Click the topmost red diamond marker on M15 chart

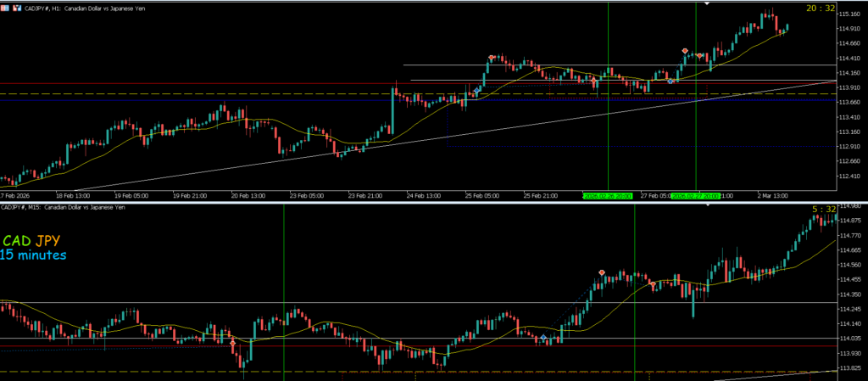(602, 272)
